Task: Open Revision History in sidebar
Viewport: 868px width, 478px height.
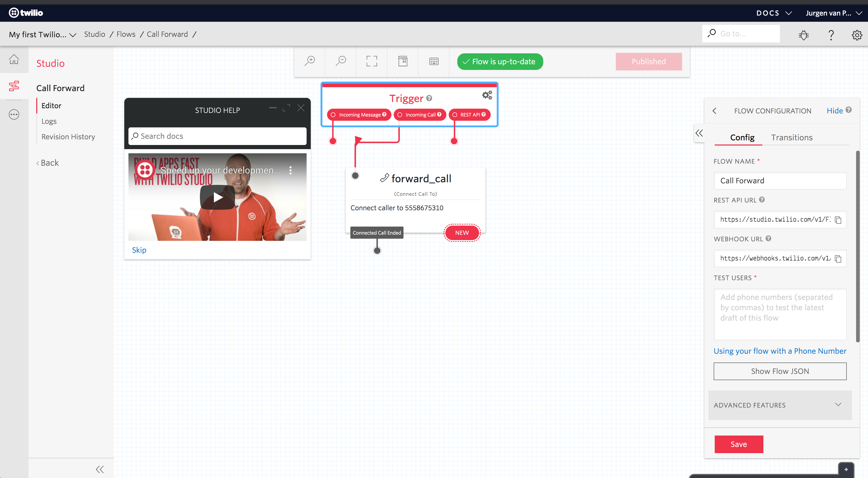Action: [x=68, y=137]
